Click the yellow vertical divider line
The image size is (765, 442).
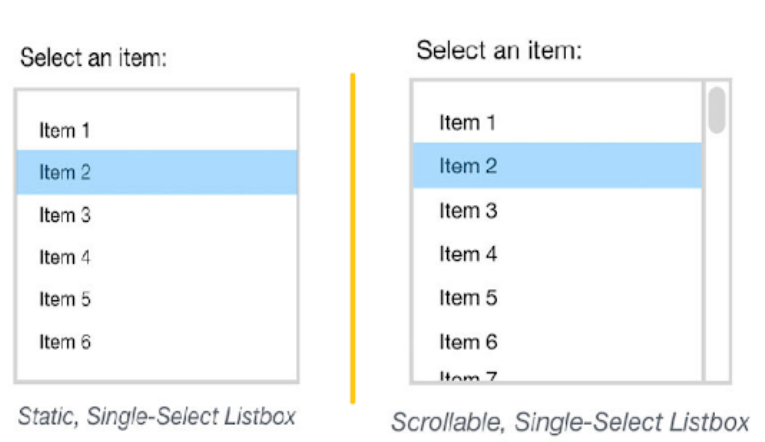point(353,239)
